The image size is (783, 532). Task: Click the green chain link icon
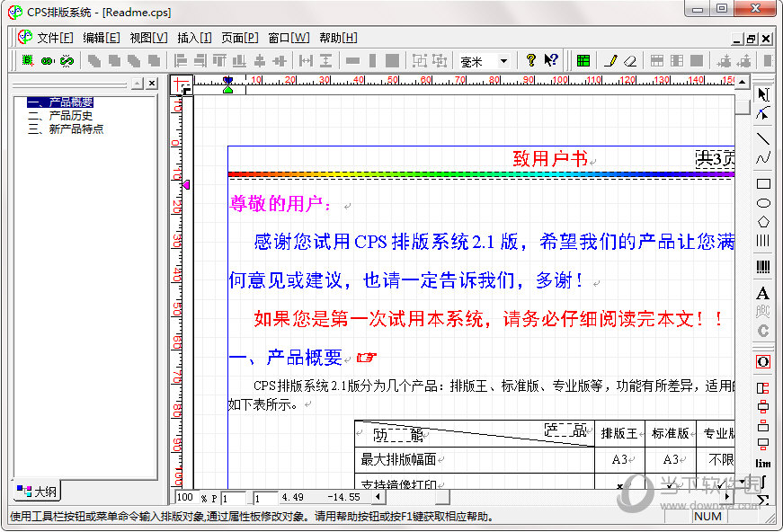click(48, 61)
